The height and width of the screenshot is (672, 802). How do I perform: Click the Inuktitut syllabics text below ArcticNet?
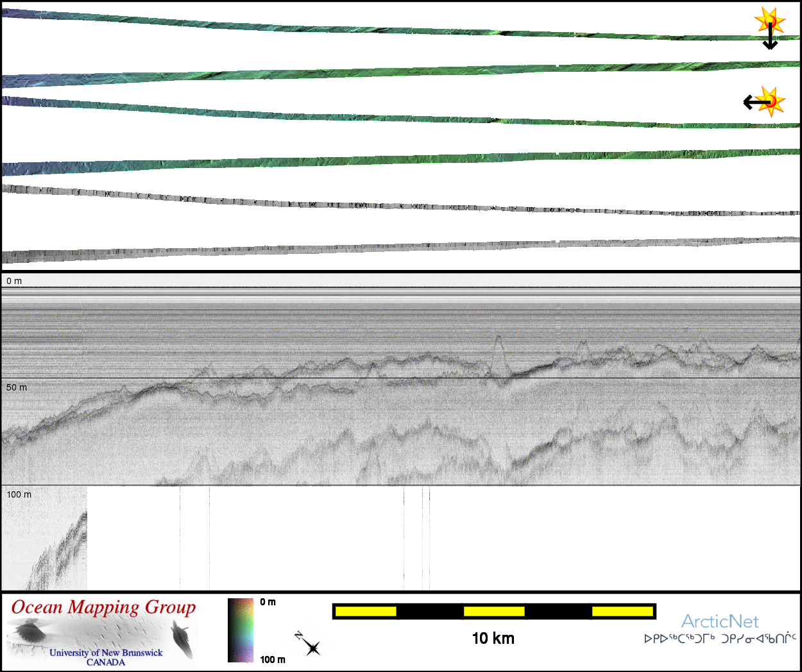[x=720, y=639]
